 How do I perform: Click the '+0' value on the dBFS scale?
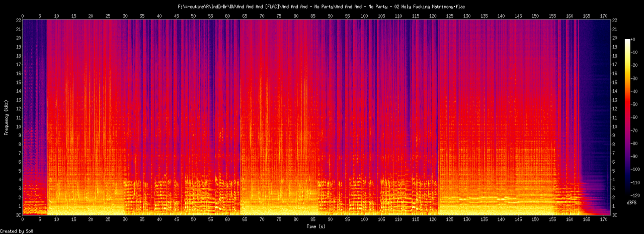click(633, 39)
